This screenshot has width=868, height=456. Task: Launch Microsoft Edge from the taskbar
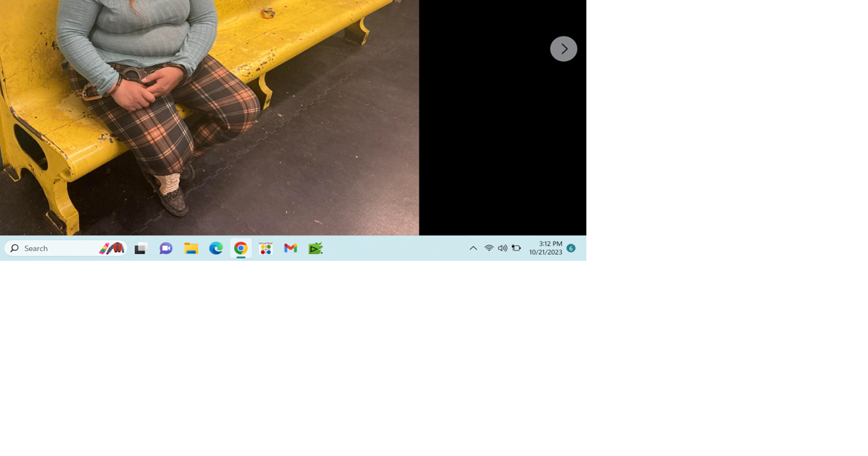click(x=216, y=249)
